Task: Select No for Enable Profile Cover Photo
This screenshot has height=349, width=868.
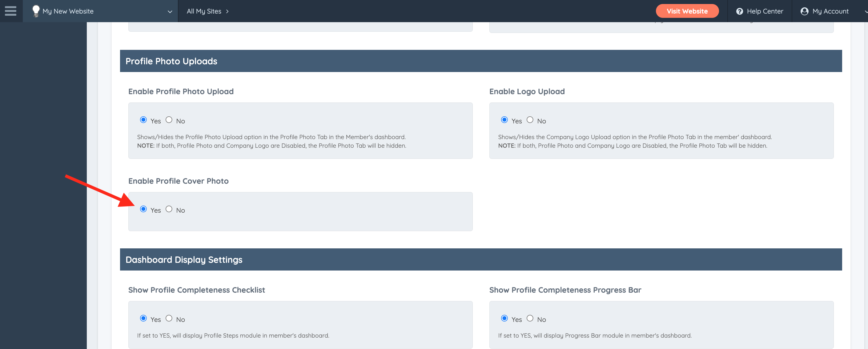Action: (x=169, y=209)
